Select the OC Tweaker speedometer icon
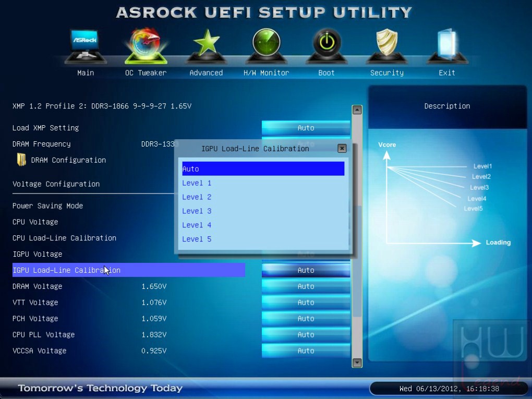The height and width of the screenshot is (399, 532). point(146,46)
